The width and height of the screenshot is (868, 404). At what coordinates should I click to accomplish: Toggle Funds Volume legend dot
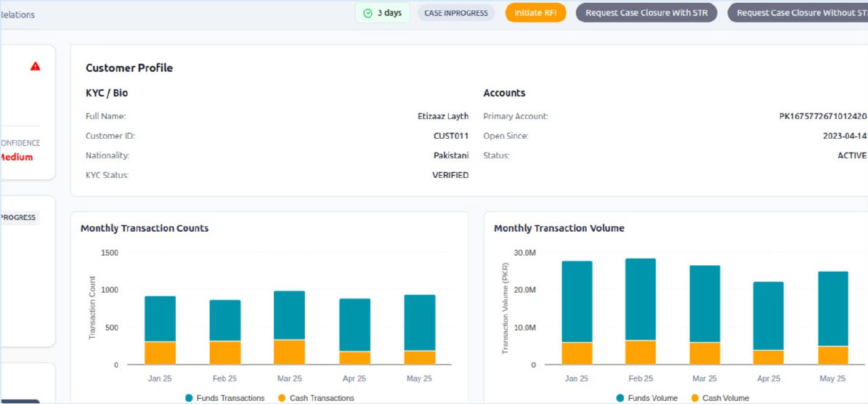coord(620,398)
